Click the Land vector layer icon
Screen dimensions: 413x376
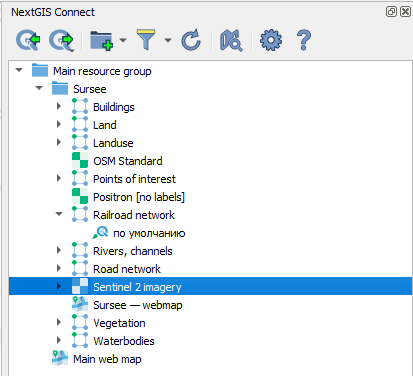point(80,125)
